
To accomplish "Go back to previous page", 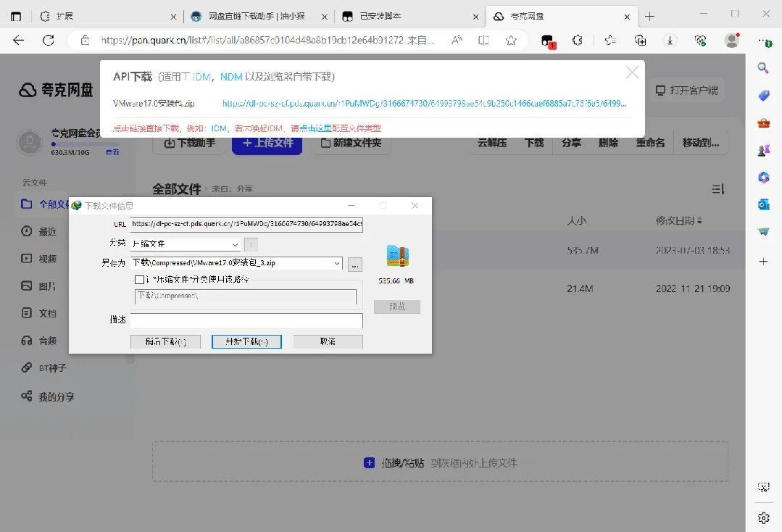I will (18, 41).
